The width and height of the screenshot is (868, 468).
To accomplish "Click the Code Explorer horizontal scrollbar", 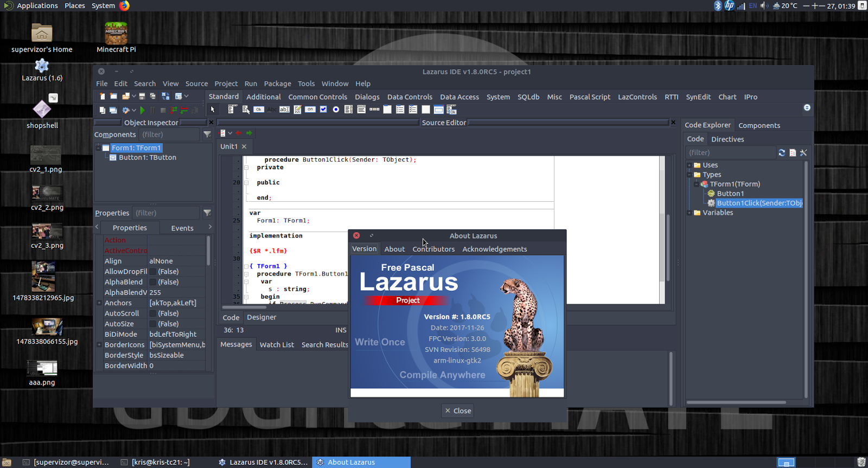I will [x=736, y=402].
